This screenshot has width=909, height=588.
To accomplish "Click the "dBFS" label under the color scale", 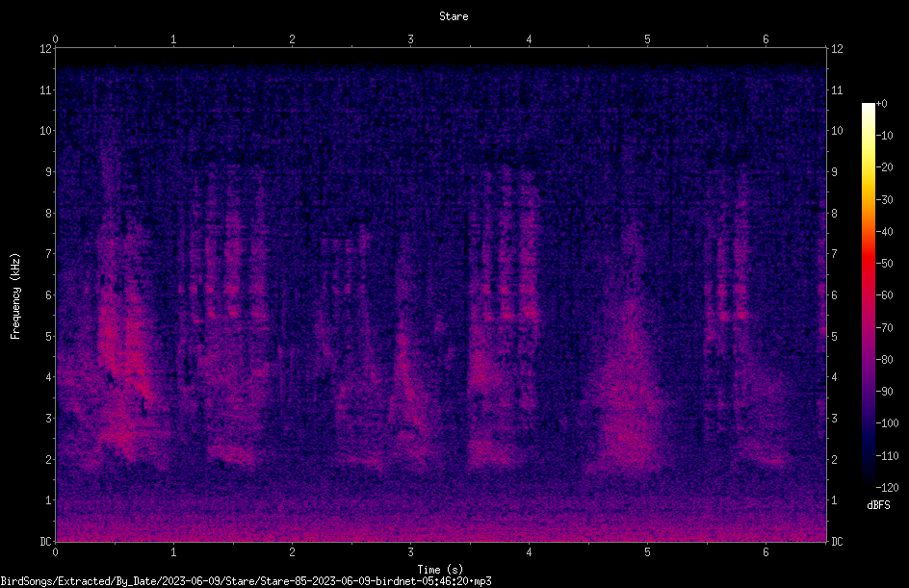I will click(x=878, y=505).
